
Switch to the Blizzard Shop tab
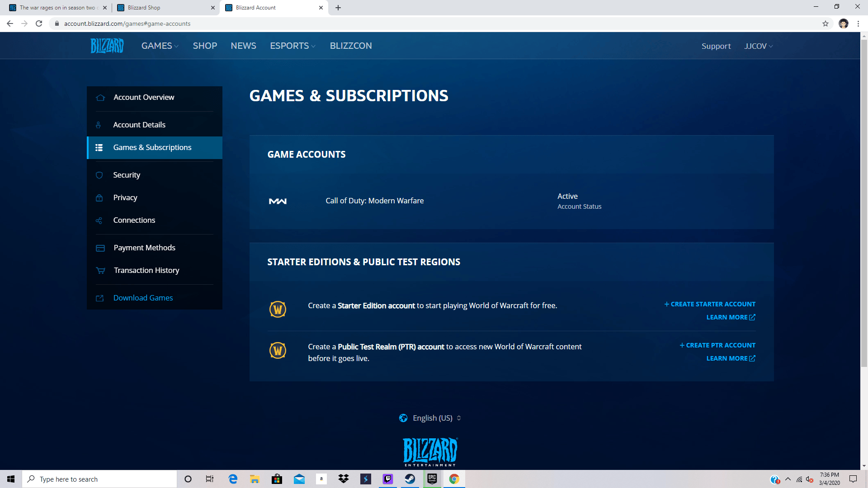point(165,8)
